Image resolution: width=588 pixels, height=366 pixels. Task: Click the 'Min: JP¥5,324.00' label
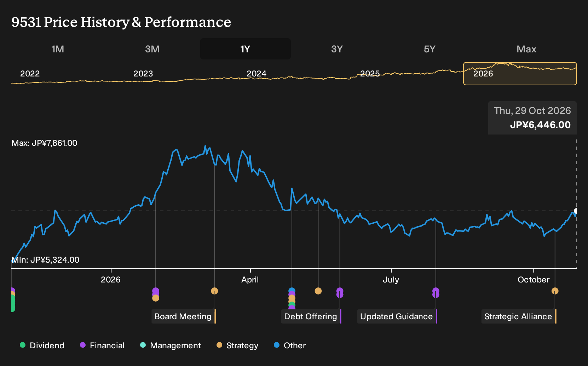point(46,260)
